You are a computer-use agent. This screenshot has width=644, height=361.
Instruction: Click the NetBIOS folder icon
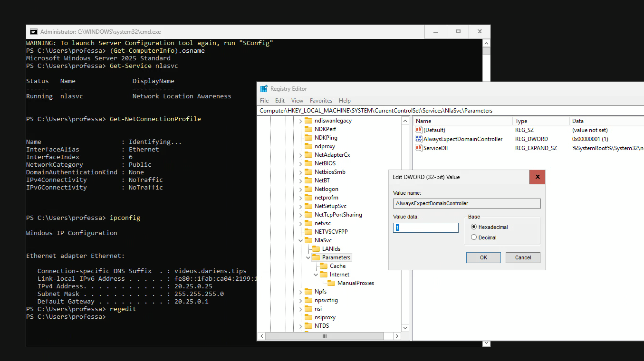[308, 163]
